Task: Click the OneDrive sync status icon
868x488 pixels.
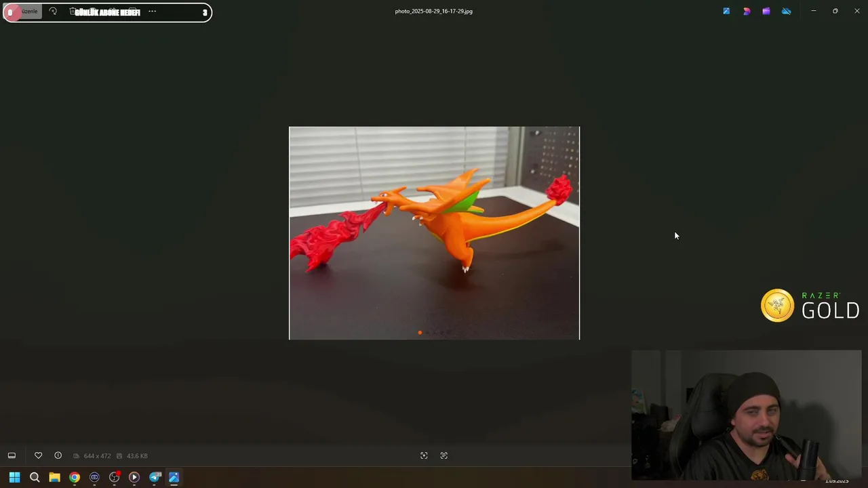Action: tap(786, 11)
